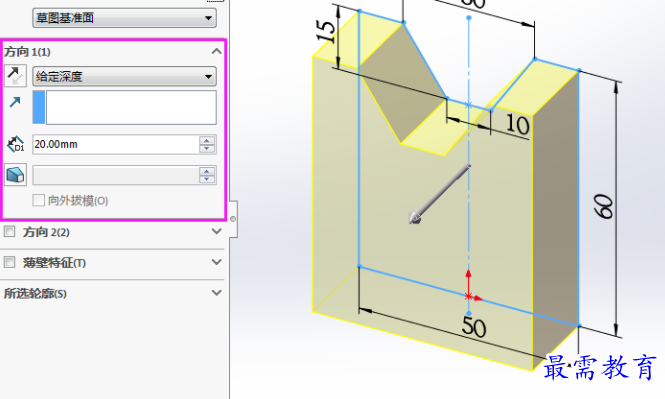The height and width of the screenshot is (399, 665).
Task: Open the 给定深度 end condition dropdown
Action: [124, 76]
